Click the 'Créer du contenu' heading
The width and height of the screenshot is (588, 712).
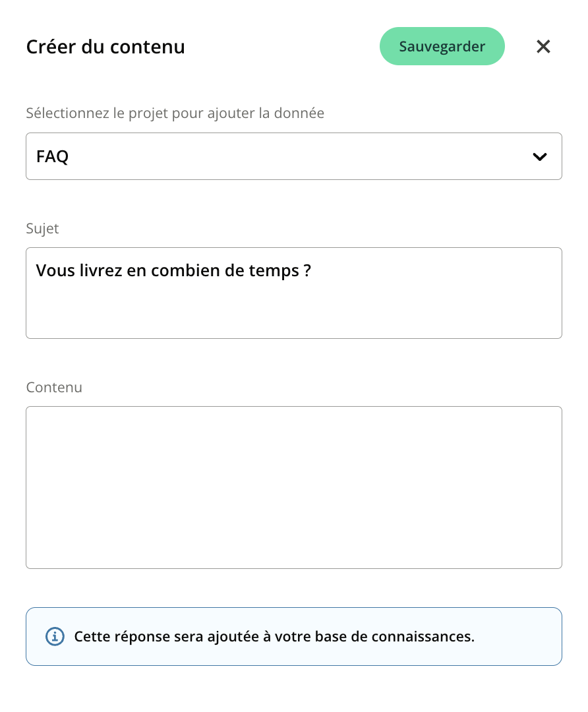105,47
